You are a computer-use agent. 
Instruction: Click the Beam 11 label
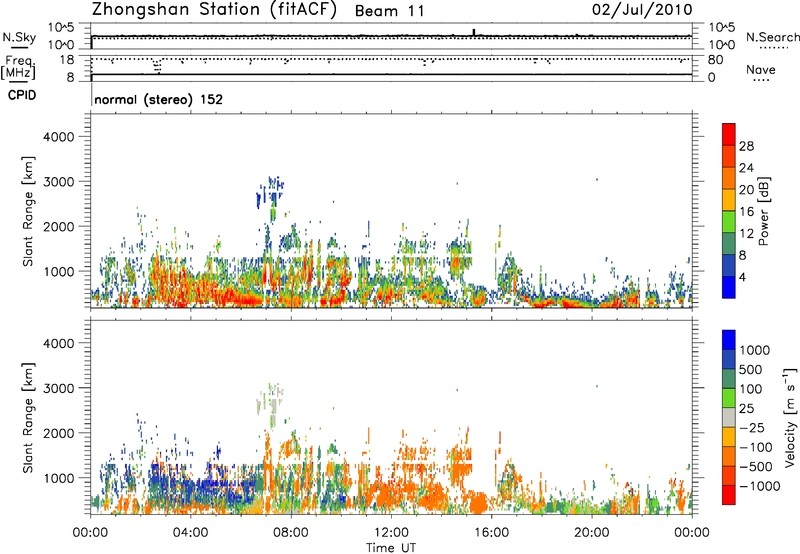pos(389,11)
